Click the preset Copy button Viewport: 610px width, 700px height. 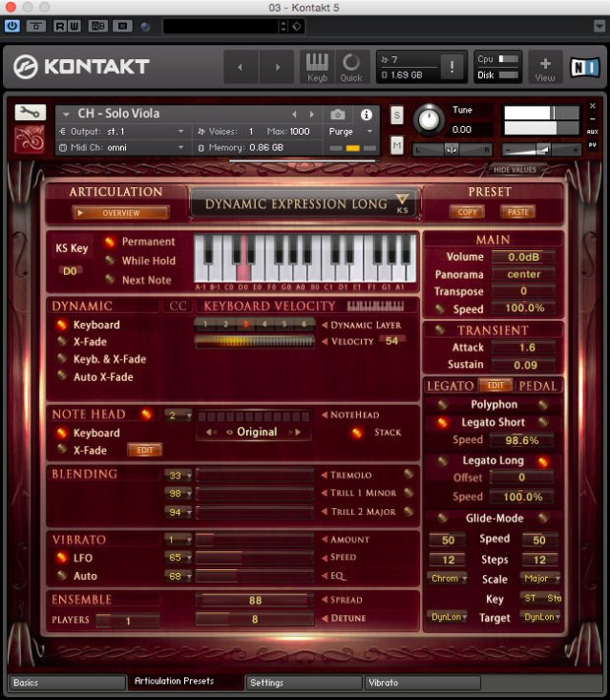(467, 212)
